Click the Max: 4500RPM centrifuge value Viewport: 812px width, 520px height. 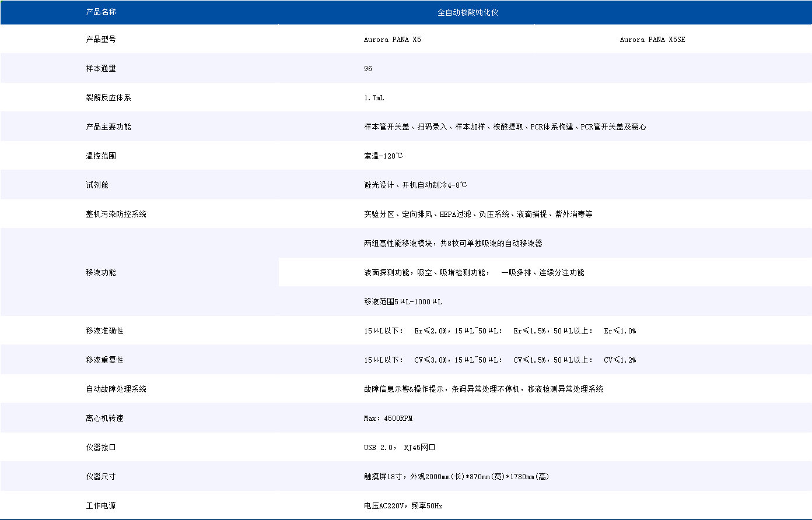click(x=388, y=419)
